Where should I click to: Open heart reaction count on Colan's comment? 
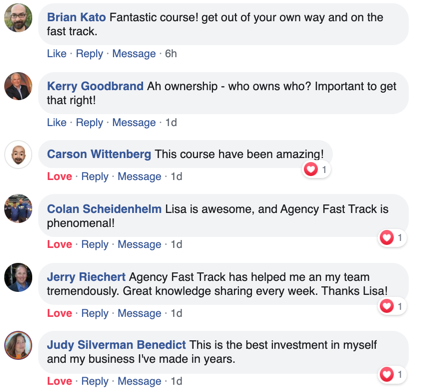pos(392,238)
